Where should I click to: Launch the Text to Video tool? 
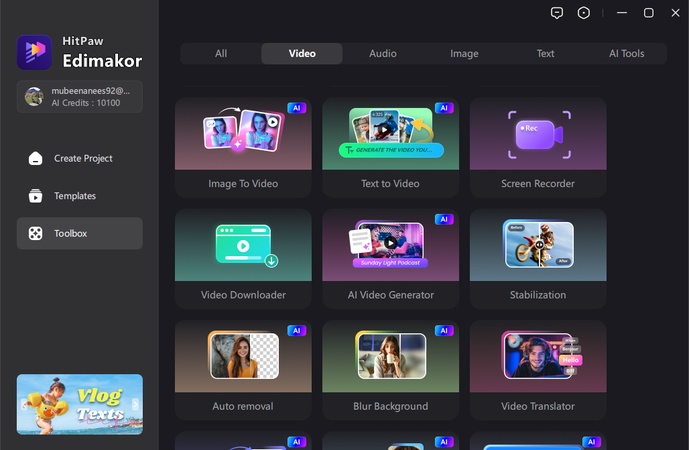coord(390,146)
